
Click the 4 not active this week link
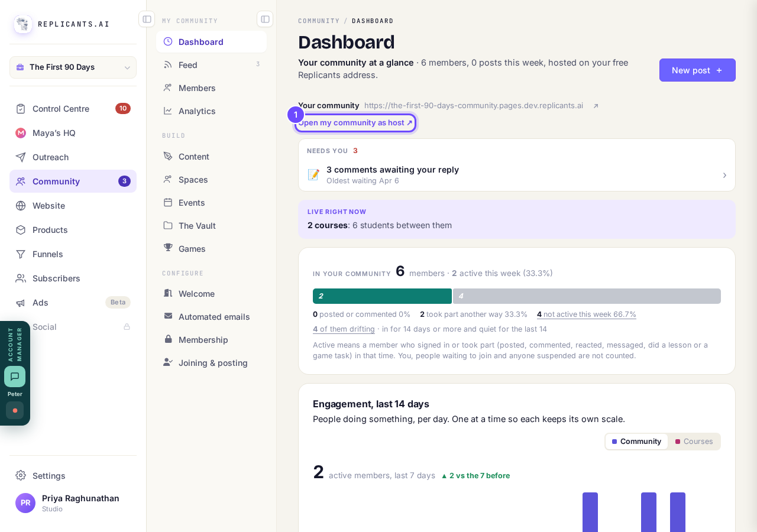point(587,314)
